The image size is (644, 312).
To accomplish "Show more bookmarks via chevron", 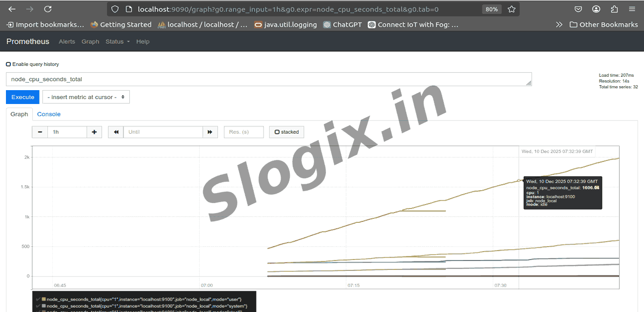I will click(x=559, y=24).
